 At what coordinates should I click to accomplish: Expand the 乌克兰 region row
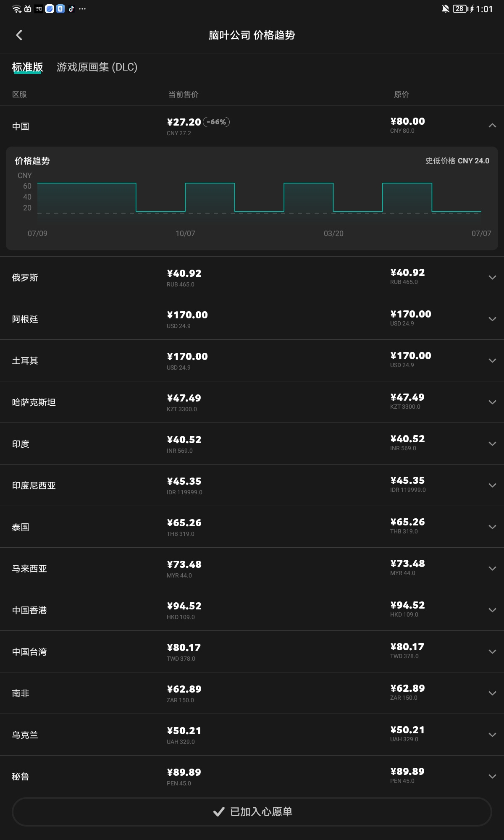492,735
